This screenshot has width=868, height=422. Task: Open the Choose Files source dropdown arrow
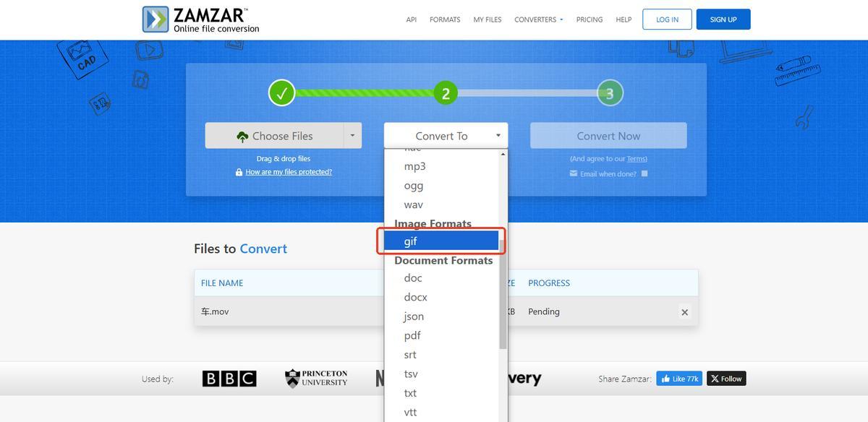click(352, 136)
